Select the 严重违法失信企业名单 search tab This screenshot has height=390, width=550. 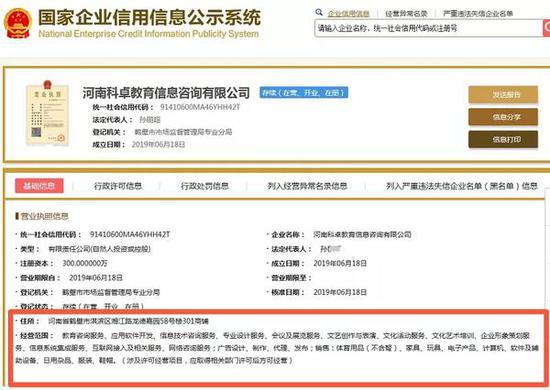click(478, 14)
